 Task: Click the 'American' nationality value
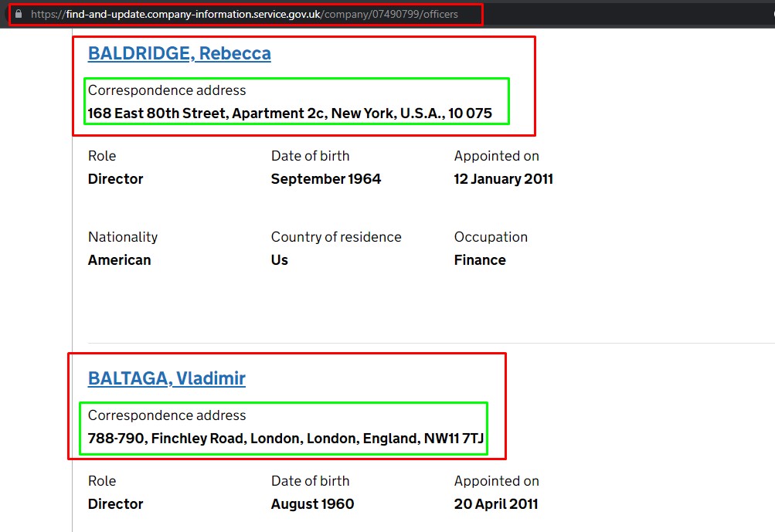(x=119, y=260)
